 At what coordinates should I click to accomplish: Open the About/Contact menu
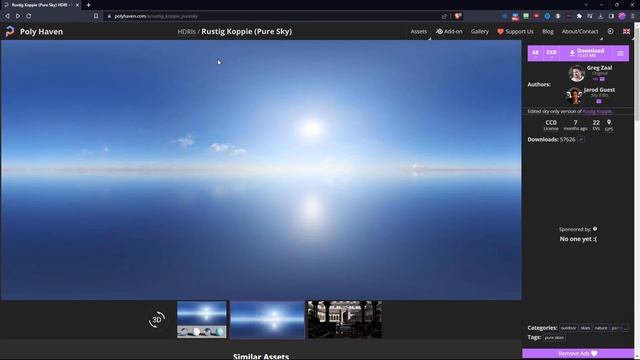(580, 31)
